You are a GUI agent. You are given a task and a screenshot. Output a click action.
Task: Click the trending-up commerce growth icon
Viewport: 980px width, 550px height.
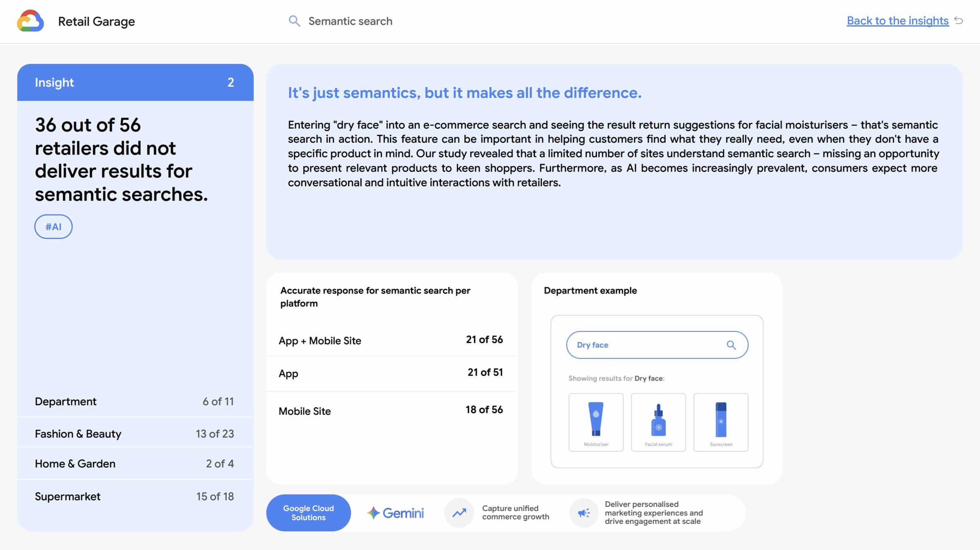point(459,513)
